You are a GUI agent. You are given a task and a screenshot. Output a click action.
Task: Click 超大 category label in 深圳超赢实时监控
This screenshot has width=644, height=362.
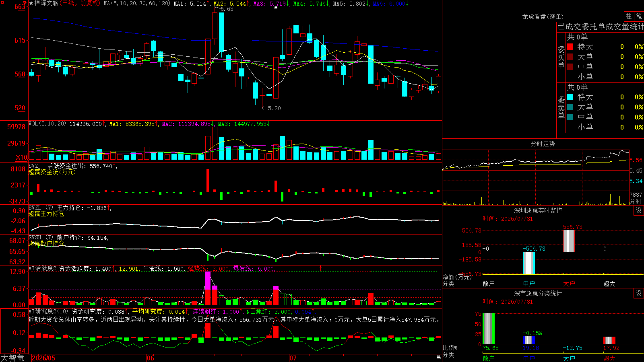609,284
